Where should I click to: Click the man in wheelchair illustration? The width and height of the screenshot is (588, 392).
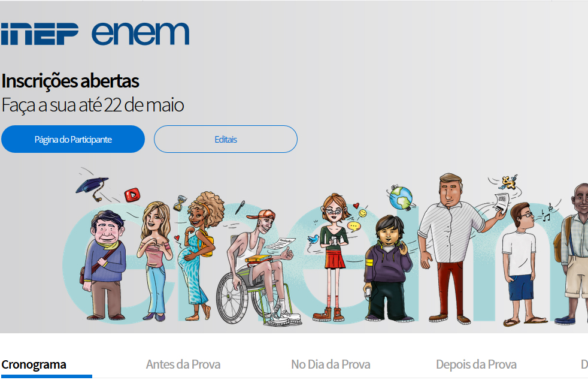(259, 267)
